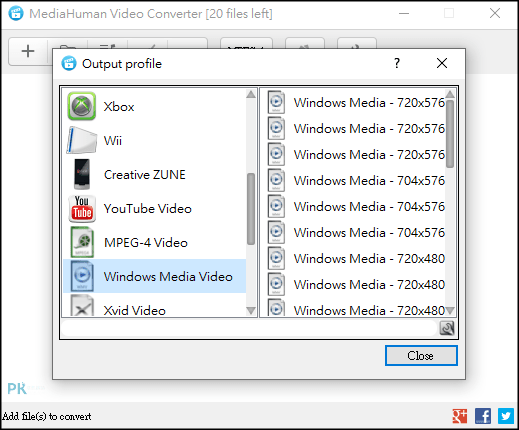
Task: Choose the Wii console profile
Action: 154,140
